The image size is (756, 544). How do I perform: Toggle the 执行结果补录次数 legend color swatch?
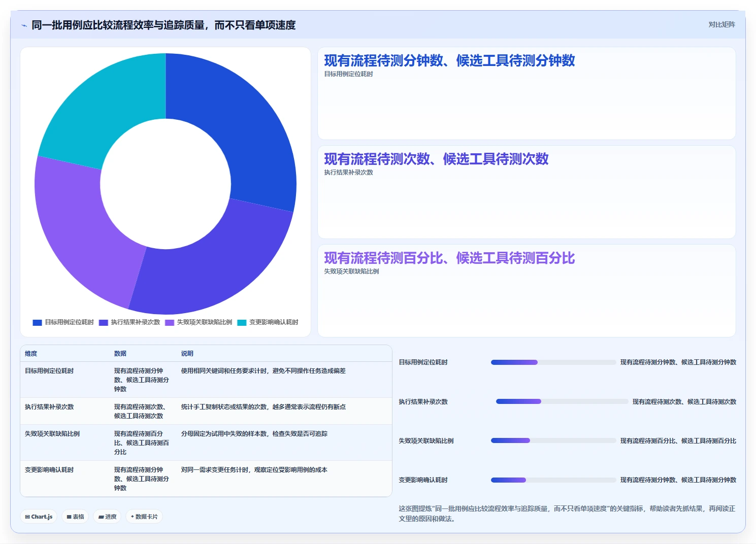[x=104, y=322]
